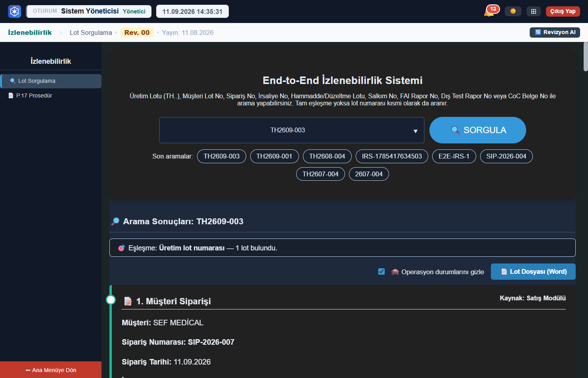Open P.17 Prosedür sidebar item
Viewport: 588px width, 378px height.
pos(51,95)
